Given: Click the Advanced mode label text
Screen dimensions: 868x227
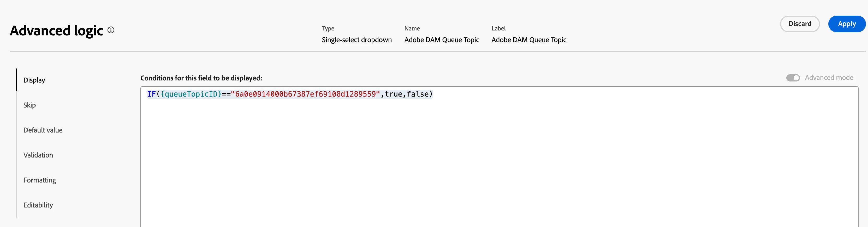Looking at the screenshot, I should coord(829,78).
